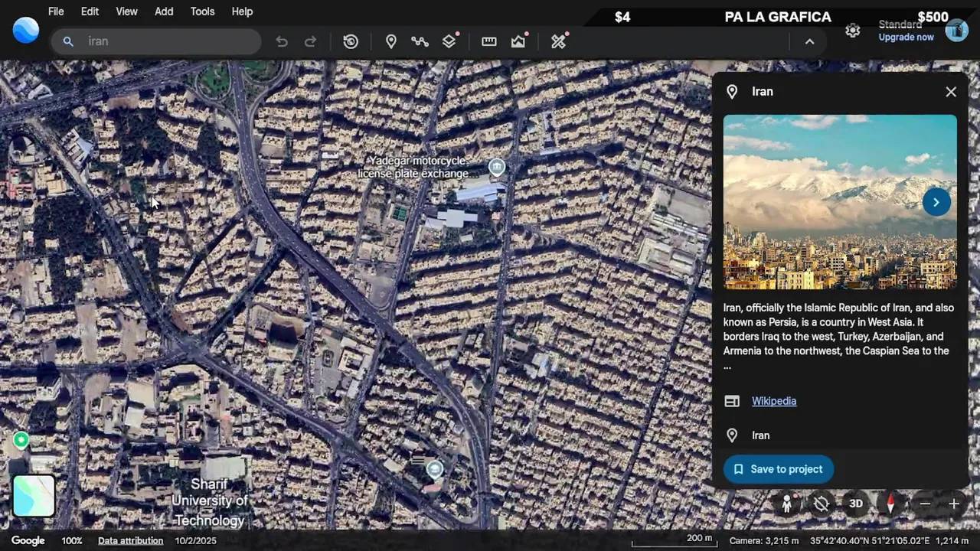Click the Street View pegman icon

[x=787, y=504]
